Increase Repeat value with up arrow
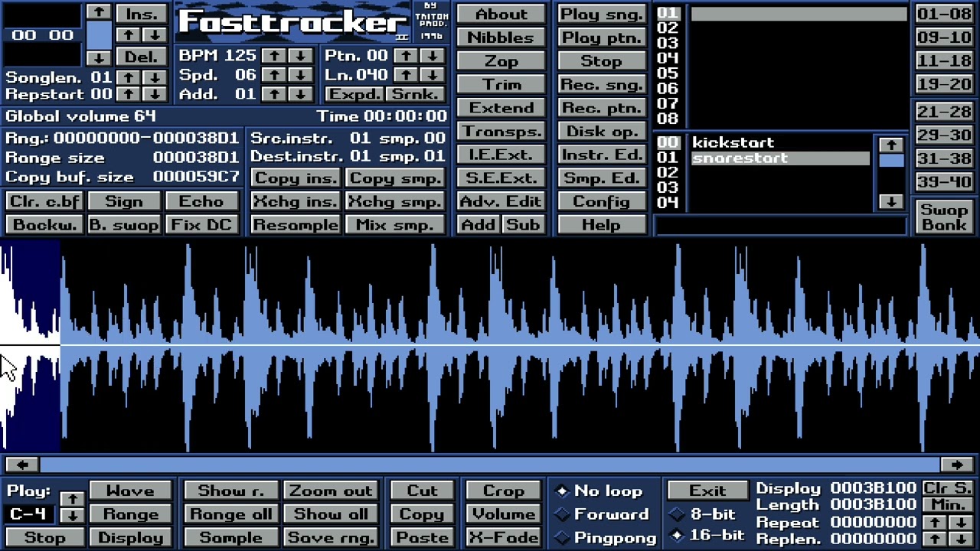This screenshot has width=980, height=551. click(x=935, y=523)
